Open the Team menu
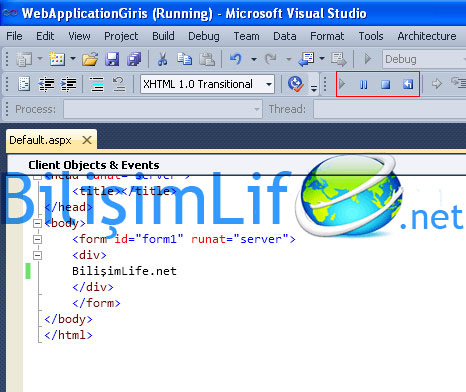The height and width of the screenshot is (392, 466). [246, 36]
